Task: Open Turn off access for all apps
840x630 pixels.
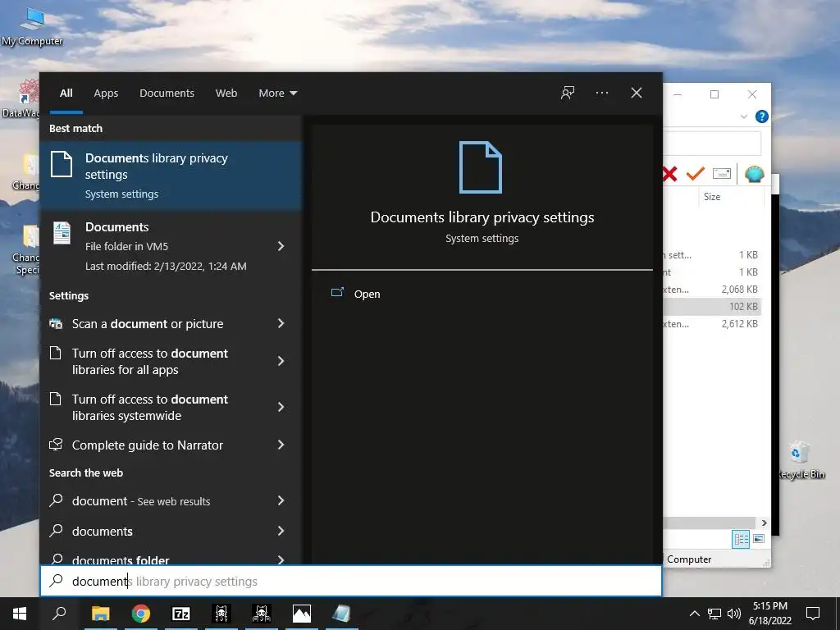Action: click(x=151, y=362)
